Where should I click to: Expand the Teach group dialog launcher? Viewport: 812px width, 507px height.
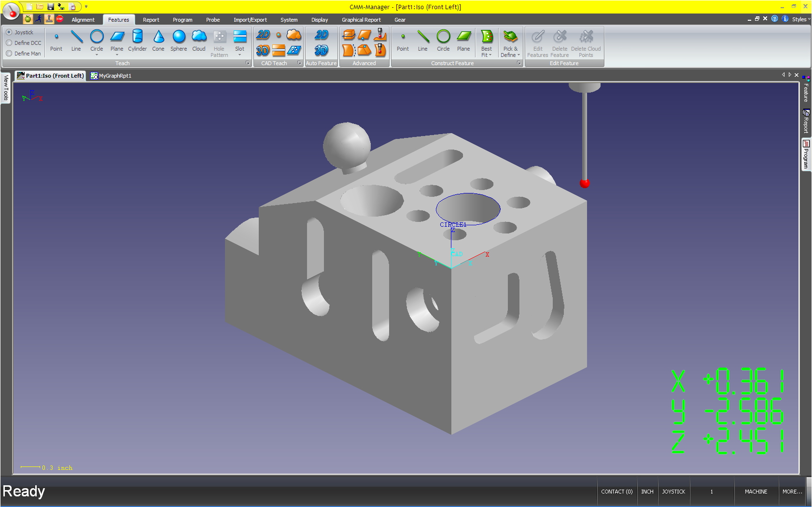pos(248,63)
